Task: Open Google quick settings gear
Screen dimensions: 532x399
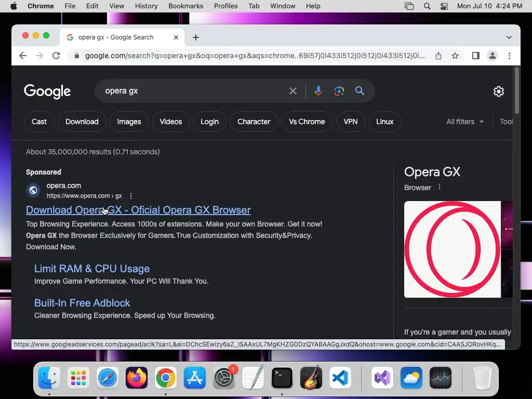Action: (x=498, y=91)
